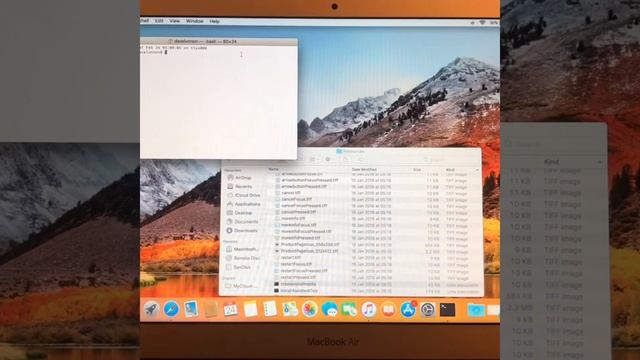640x360 pixels.
Task: Select file moreinfoFocus.tiff in Finder
Action: (x=298, y=225)
